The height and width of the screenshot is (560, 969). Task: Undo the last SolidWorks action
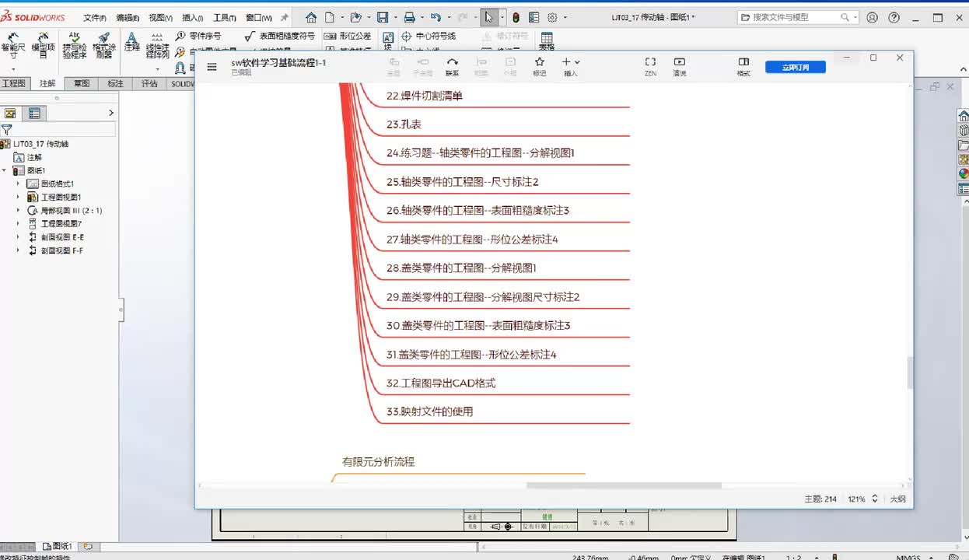(x=436, y=17)
